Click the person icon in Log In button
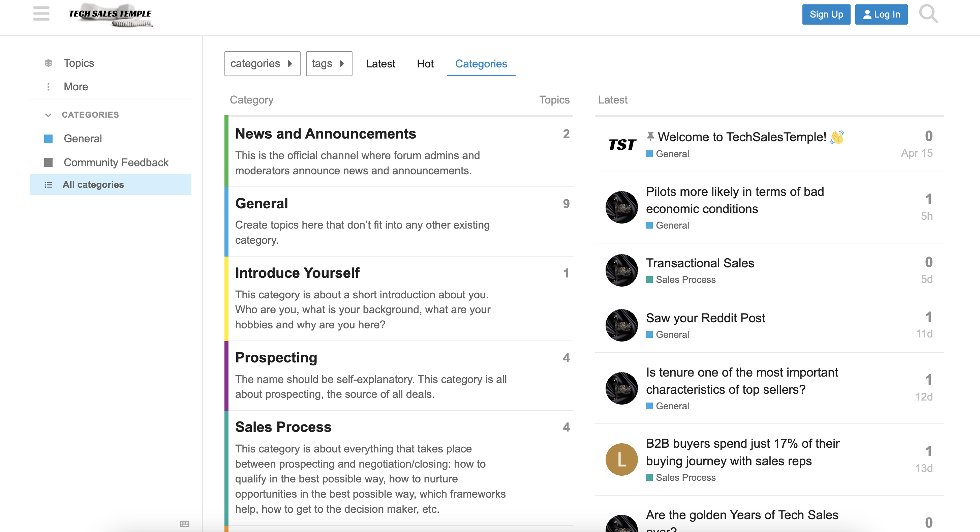980x532 pixels. (867, 14)
